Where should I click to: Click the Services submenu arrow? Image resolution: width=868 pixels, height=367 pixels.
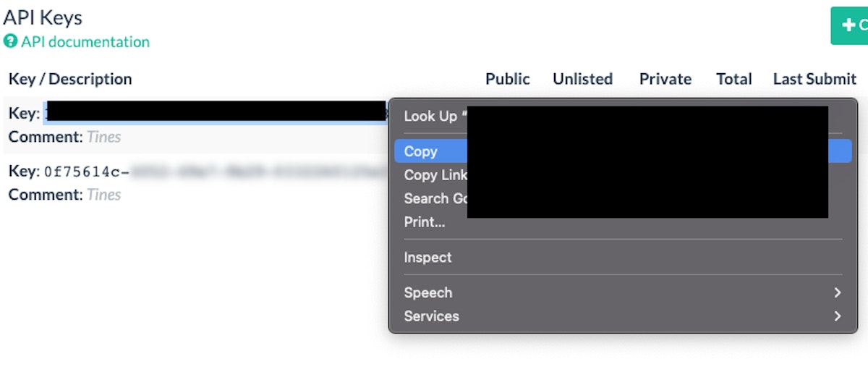pos(838,316)
